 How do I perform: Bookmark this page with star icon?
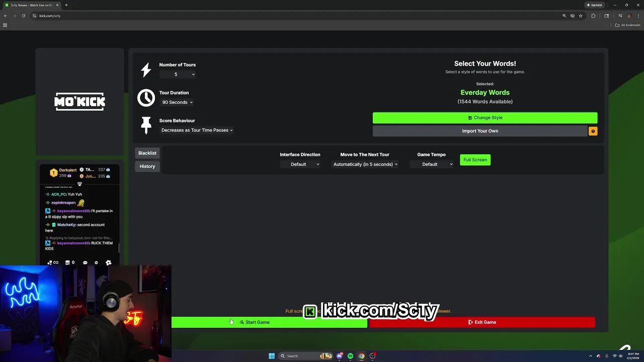click(581, 16)
